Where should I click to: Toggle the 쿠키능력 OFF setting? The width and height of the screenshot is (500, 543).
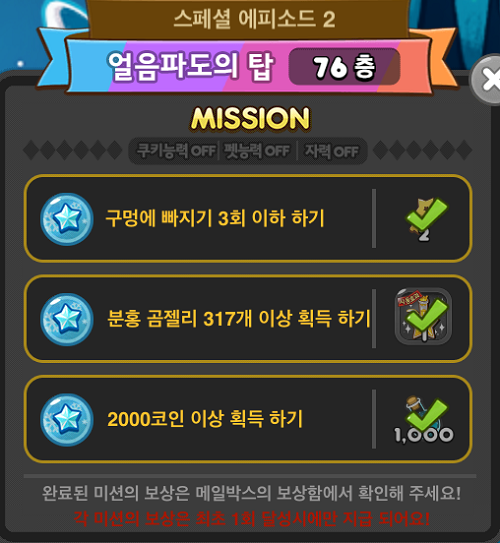tap(176, 151)
